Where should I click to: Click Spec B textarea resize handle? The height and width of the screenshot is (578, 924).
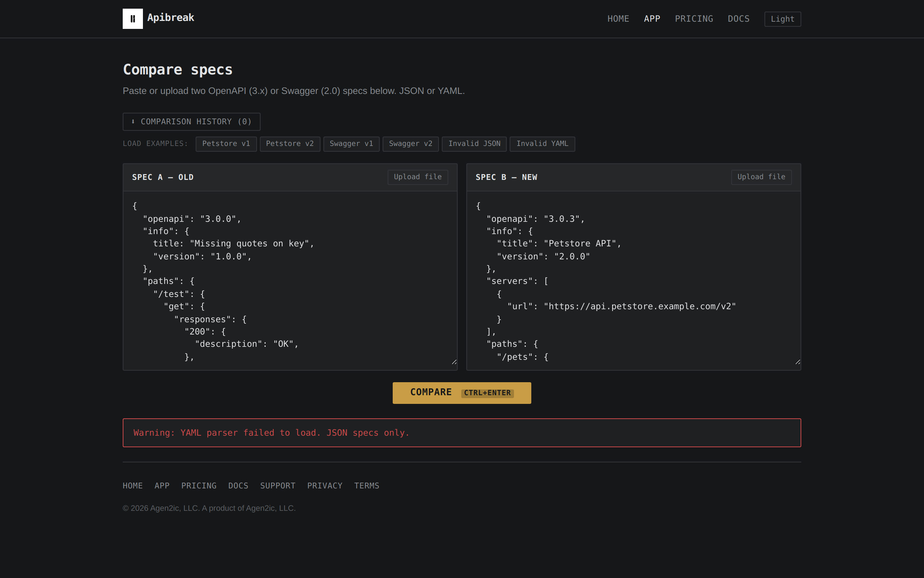798,362
